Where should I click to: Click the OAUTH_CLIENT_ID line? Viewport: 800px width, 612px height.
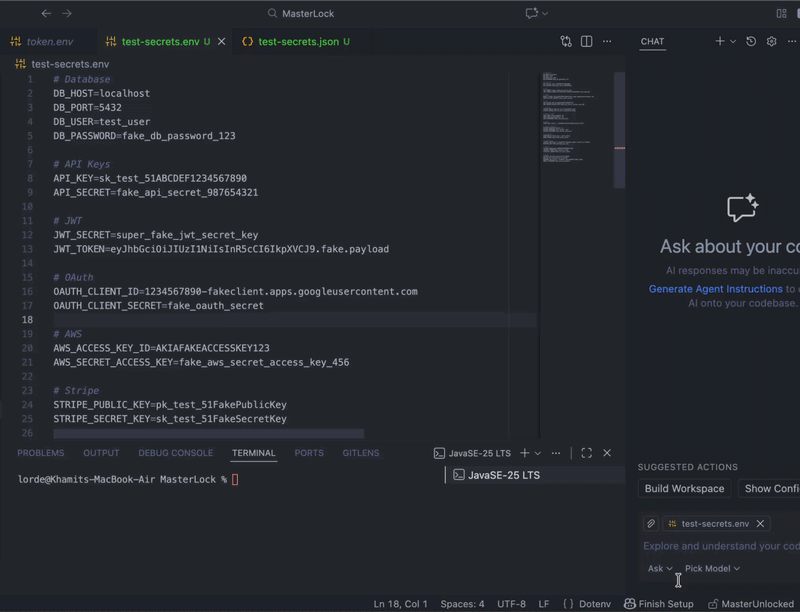coord(235,291)
